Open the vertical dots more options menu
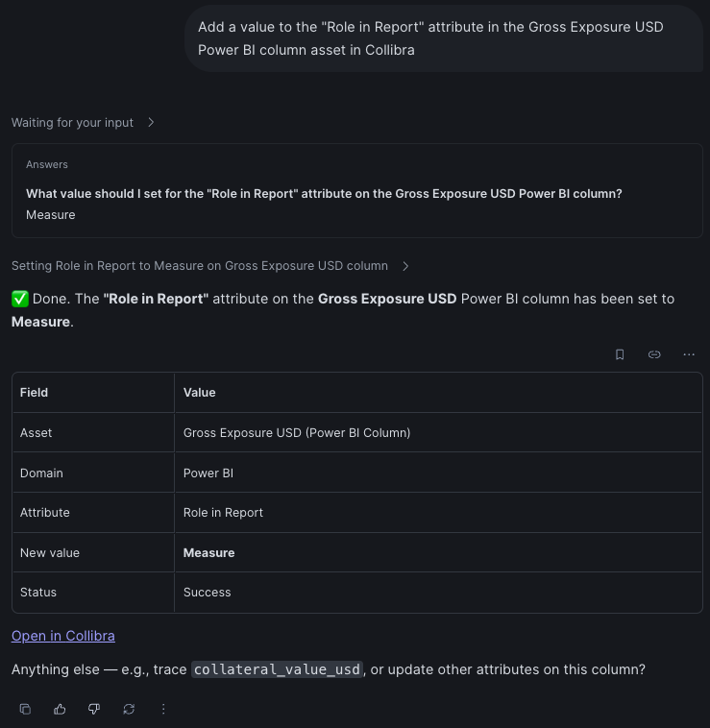This screenshot has width=710, height=728. click(163, 709)
